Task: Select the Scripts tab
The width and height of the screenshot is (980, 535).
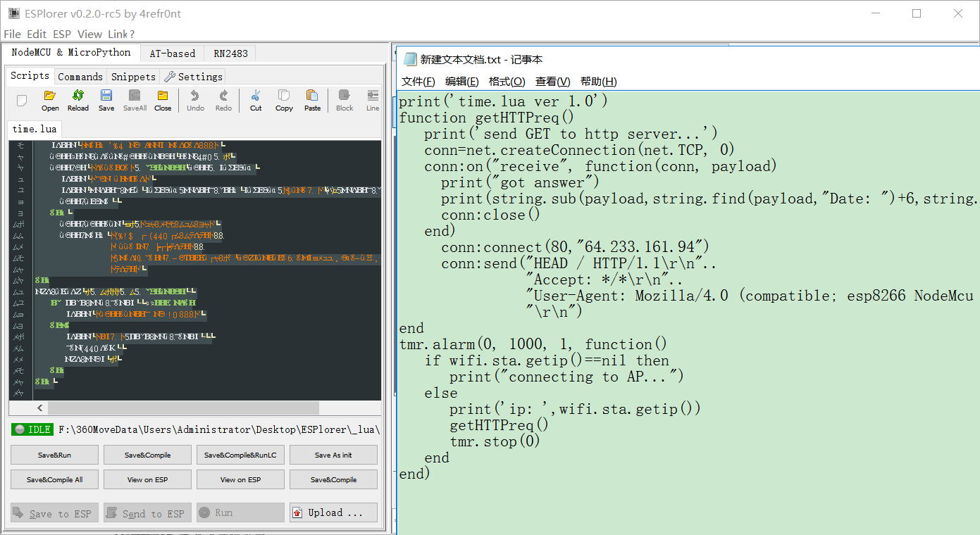Action: coord(30,76)
